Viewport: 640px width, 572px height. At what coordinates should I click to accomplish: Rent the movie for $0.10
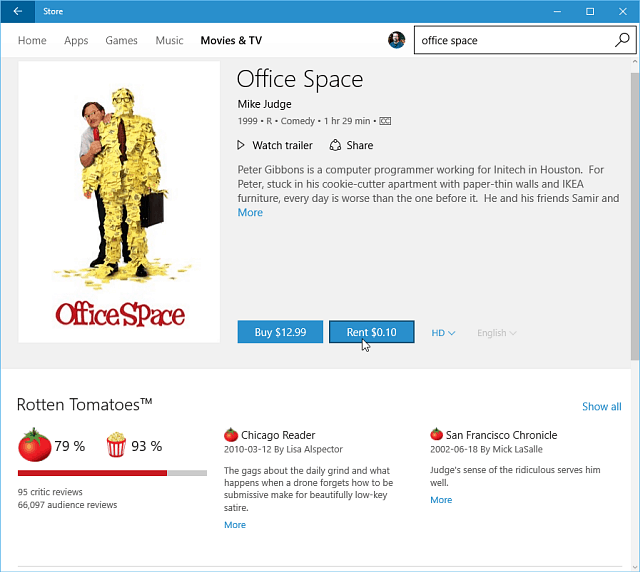371,332
